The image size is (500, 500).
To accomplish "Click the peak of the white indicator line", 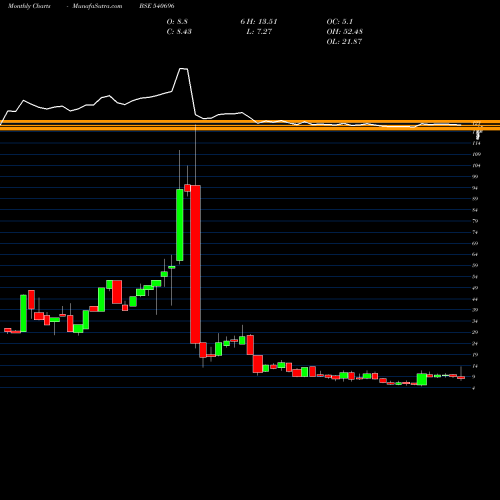I will pos(184,69).
